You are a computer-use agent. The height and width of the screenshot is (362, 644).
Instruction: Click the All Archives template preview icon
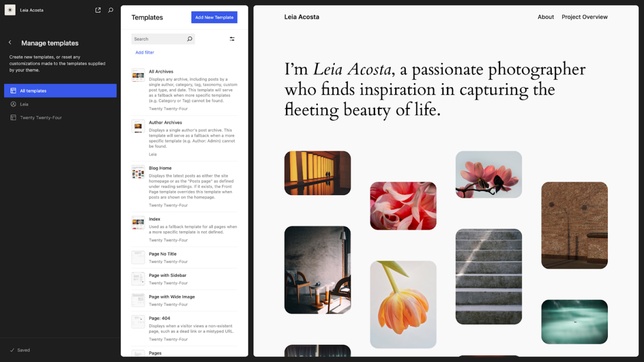[x=138, y=75]
